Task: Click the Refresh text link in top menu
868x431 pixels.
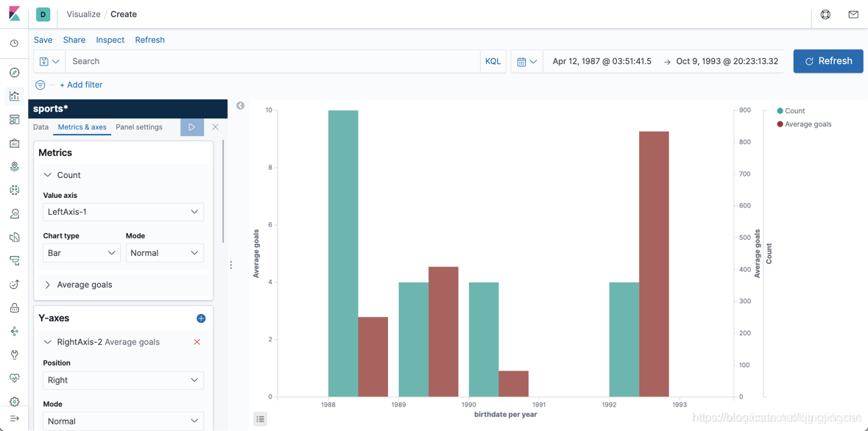Action: [150, 40]
